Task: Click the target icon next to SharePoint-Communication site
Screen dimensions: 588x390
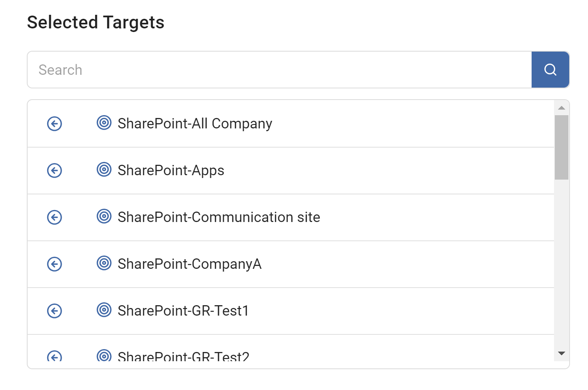Action: (104, 216)
